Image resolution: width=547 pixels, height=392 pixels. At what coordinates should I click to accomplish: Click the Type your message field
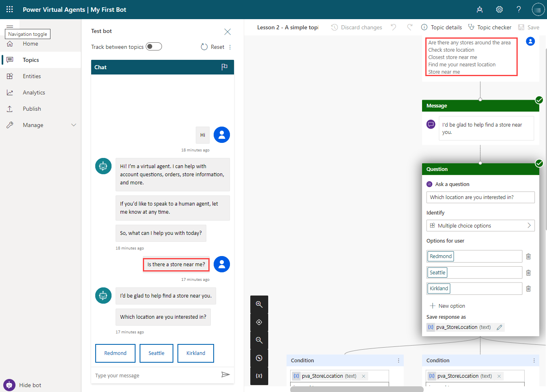coord(157,375)
